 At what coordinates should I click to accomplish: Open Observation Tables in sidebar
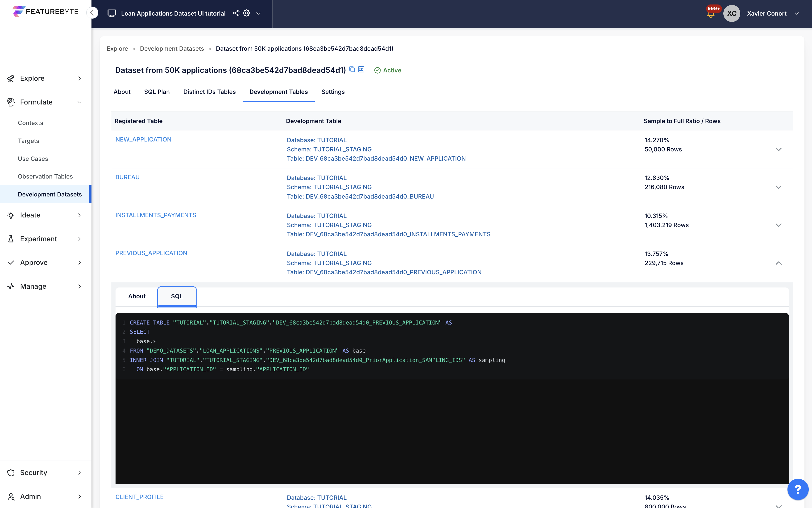45,176
